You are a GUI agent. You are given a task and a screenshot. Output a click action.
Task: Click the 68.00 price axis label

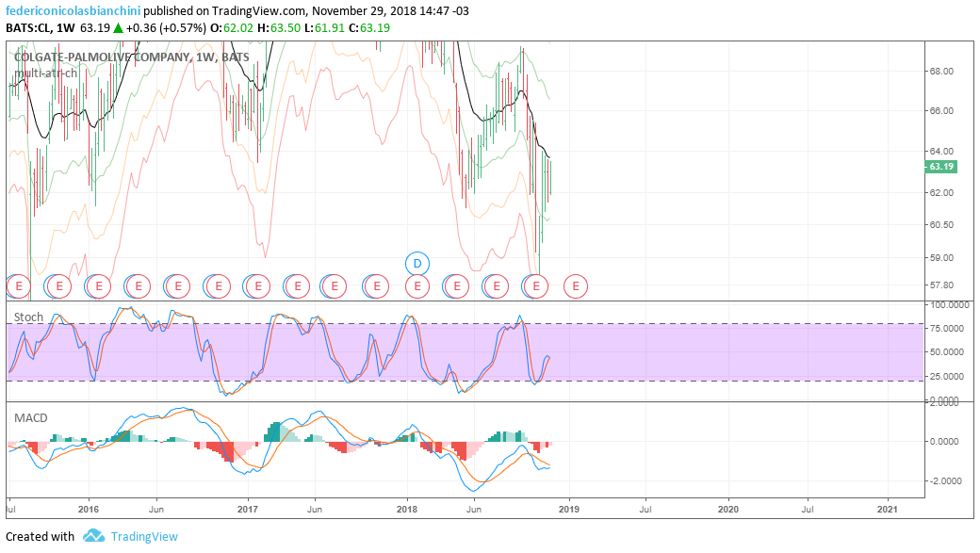click(942, 72)
